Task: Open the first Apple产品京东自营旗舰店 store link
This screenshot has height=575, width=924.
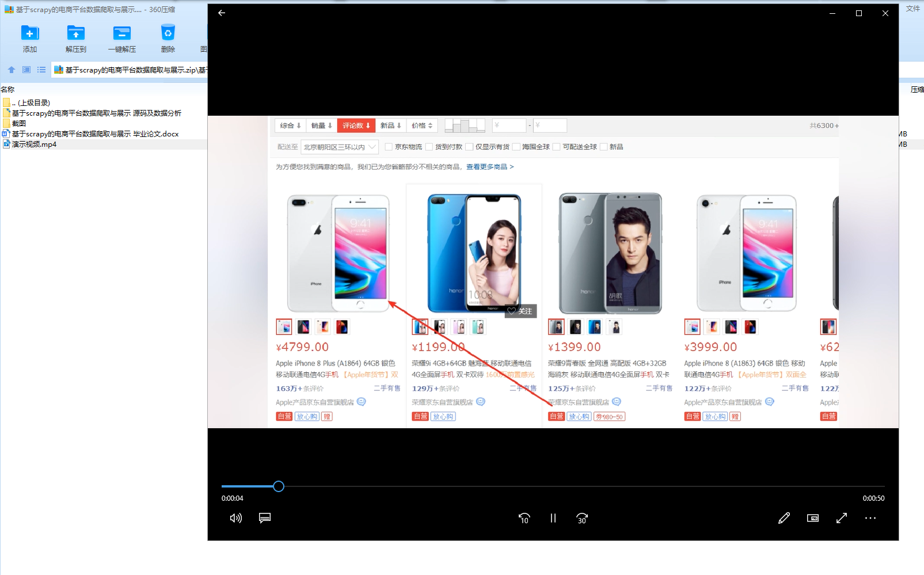Action: point(315,402)
